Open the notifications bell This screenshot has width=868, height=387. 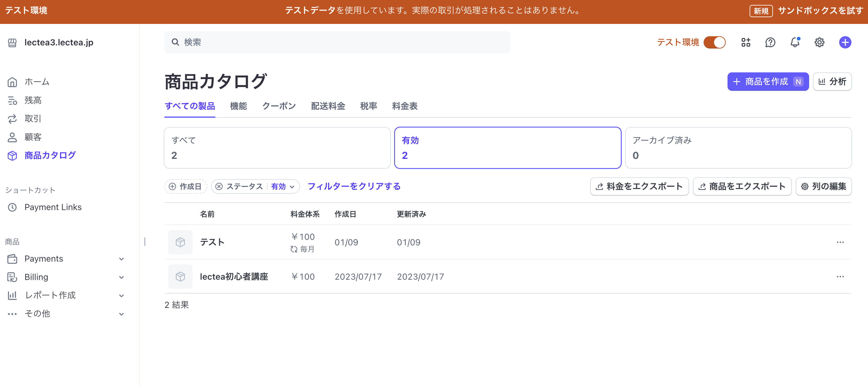click(x=795, y=42)
